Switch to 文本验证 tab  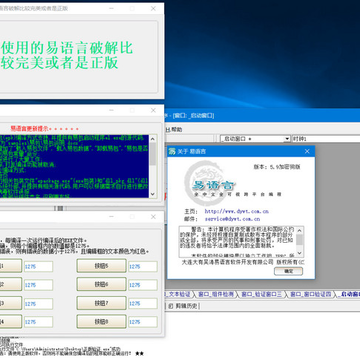[178, 294]
